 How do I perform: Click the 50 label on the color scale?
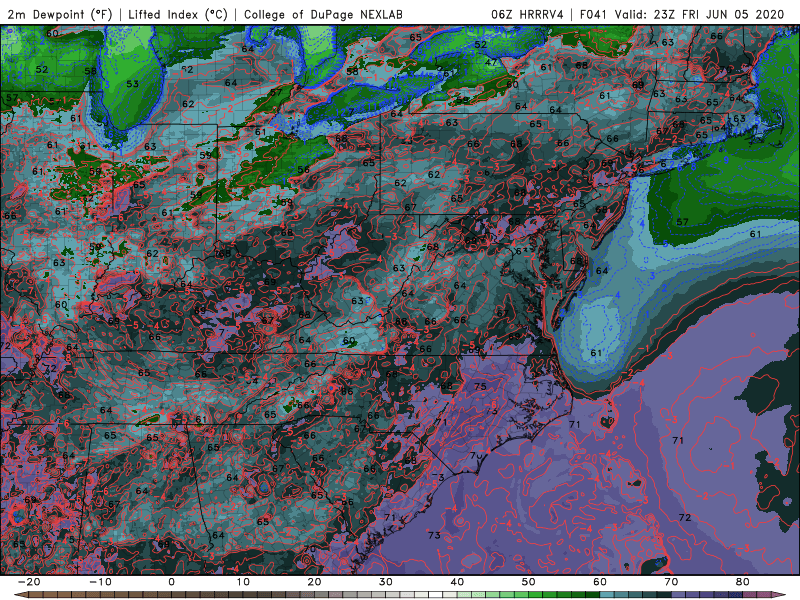tap(529, 582)
